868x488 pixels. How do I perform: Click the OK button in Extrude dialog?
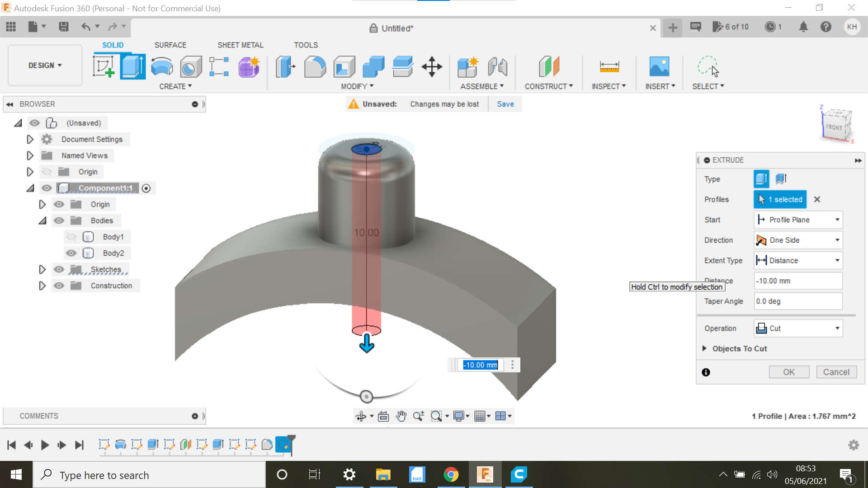tap(789, 372)
